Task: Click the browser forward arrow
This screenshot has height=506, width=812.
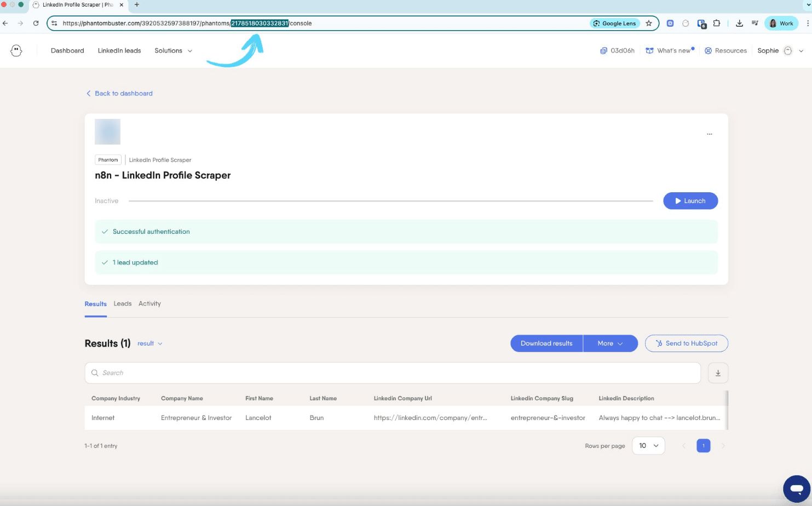Action: (20, 24)
